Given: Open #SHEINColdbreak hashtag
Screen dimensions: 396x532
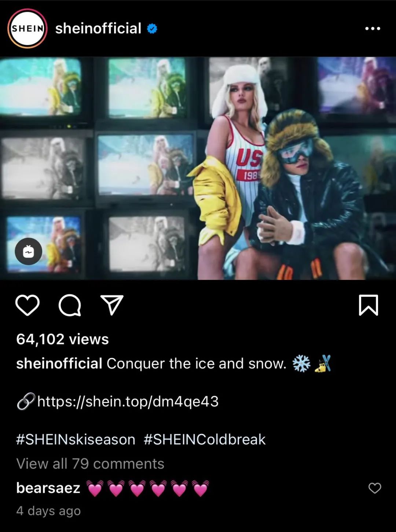Looking at the screenshot, I should pos(205,439).
